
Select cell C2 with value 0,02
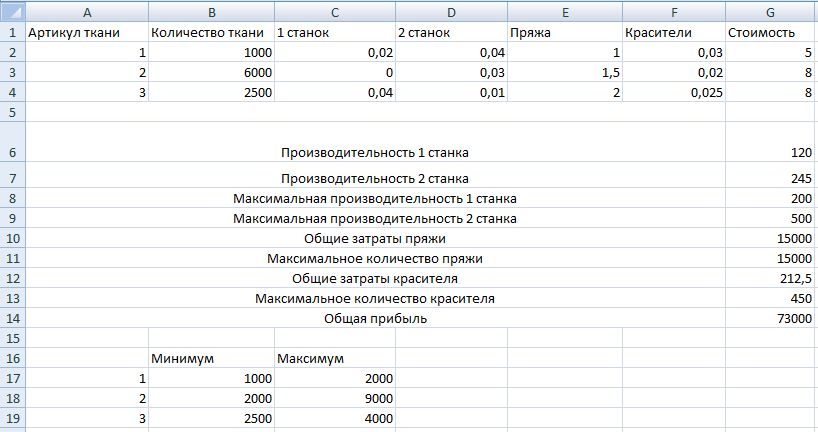coord(335,53)
